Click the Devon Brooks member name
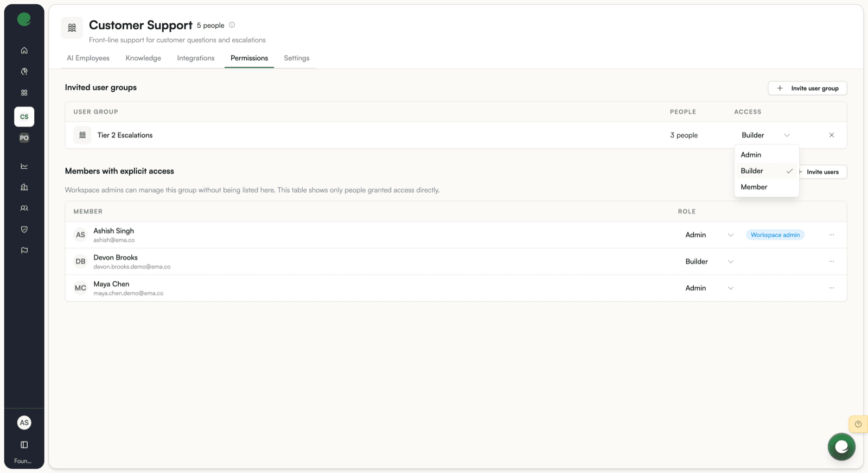Viewport: 868px width, 473px height. click(x=116, y=257)
